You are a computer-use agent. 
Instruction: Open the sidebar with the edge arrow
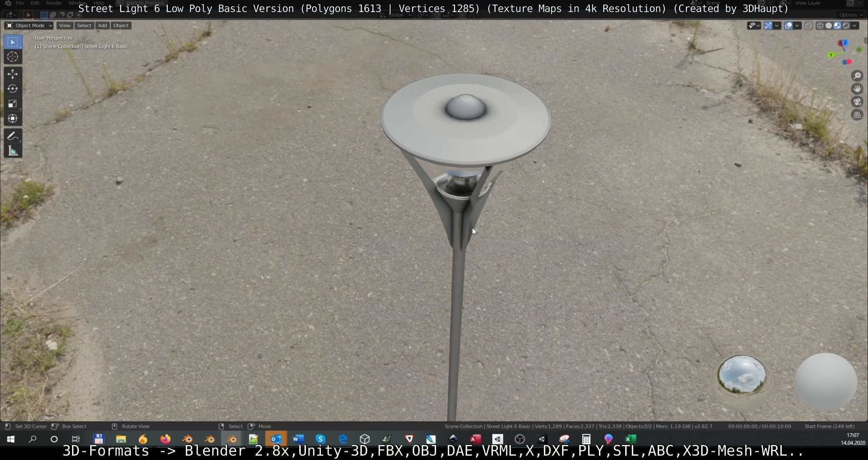[865, 40]
